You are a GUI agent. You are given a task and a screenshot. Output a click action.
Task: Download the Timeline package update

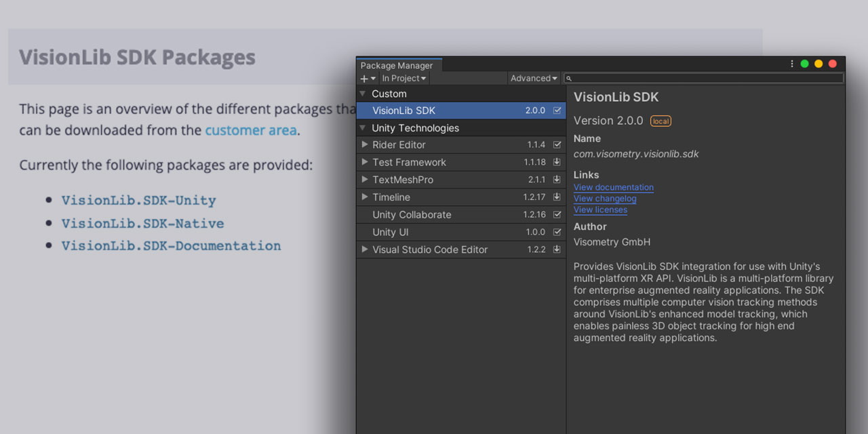coord(557,197)
